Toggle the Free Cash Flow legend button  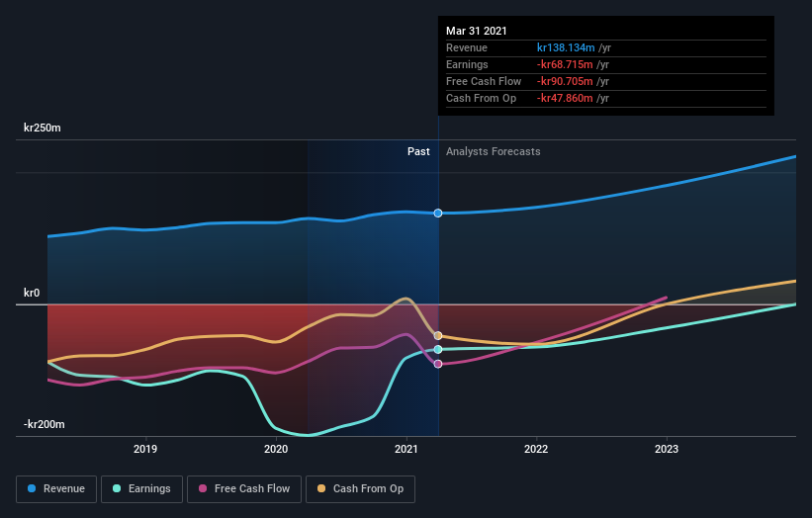click(244, 489)
